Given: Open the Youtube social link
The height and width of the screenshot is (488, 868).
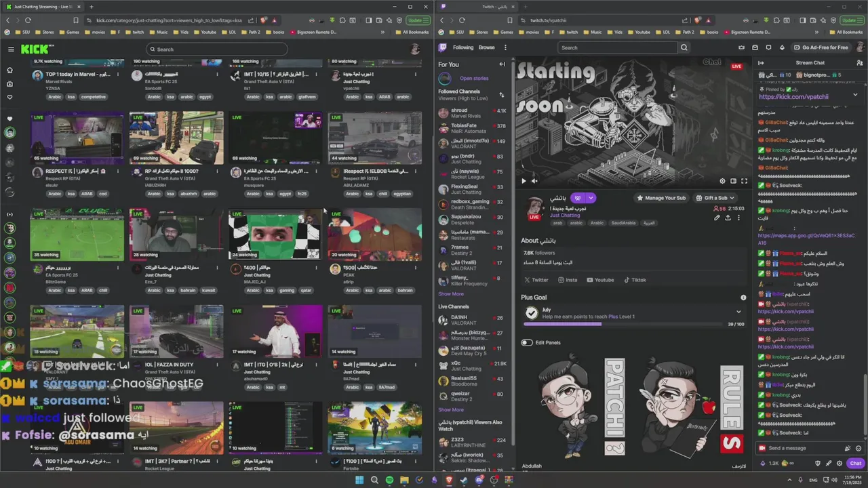Looking at the screenshot, I should tap(600, 280).
